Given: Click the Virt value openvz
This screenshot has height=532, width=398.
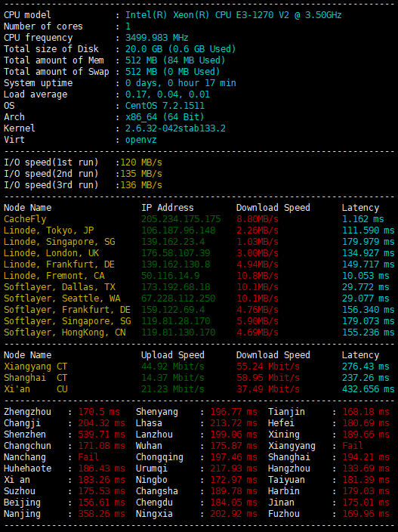Looking at the screenshot, I should pos(141,140).
